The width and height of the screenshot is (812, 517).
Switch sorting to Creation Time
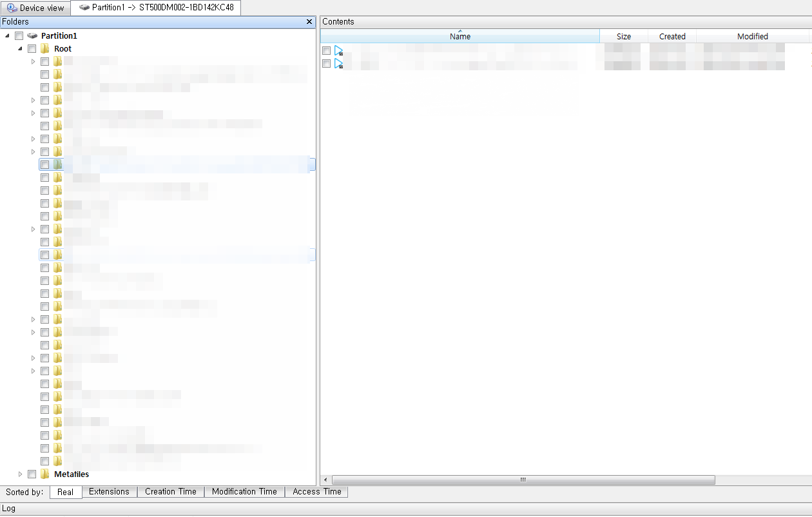170,492
